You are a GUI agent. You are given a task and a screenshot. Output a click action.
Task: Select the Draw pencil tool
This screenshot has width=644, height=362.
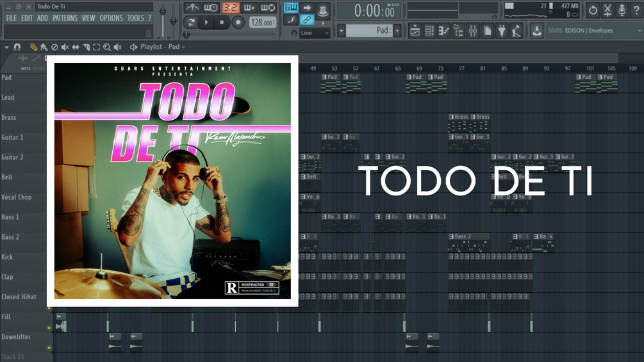[34, 47]
